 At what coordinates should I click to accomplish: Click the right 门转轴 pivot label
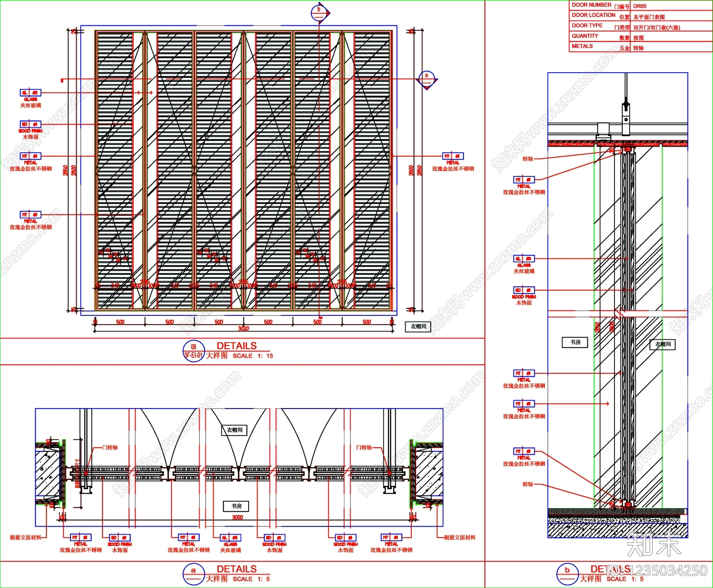pos(364,447)
